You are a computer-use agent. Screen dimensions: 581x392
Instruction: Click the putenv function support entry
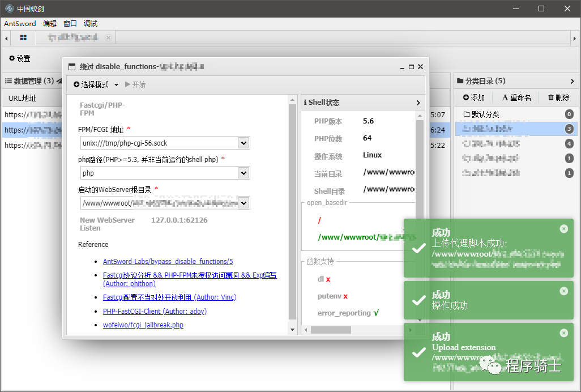click(332, 296)
